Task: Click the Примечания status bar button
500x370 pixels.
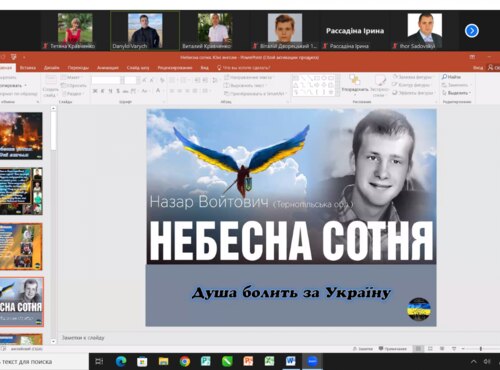Action: (x=393, y=349)
